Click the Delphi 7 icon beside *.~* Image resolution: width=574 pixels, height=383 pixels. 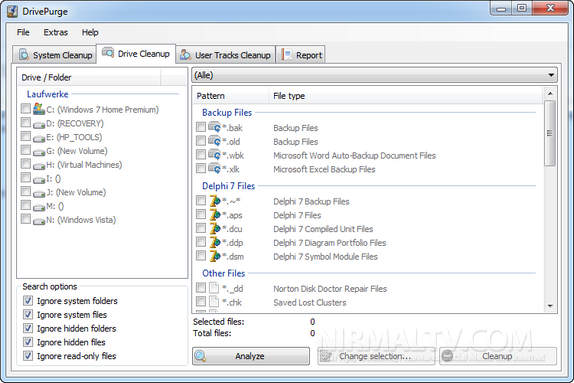[x=215, y=201]
